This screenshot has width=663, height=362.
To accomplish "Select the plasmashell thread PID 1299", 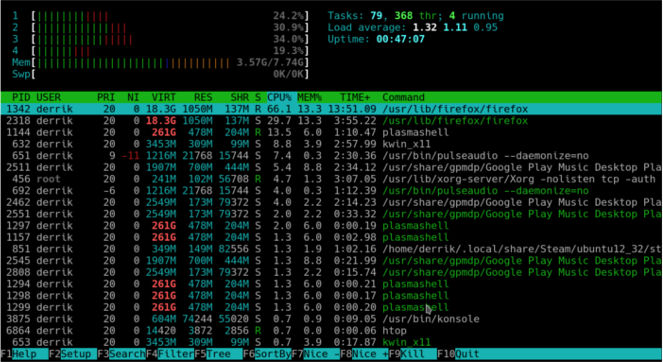I will pyautogui.click(x=332, y=307).
